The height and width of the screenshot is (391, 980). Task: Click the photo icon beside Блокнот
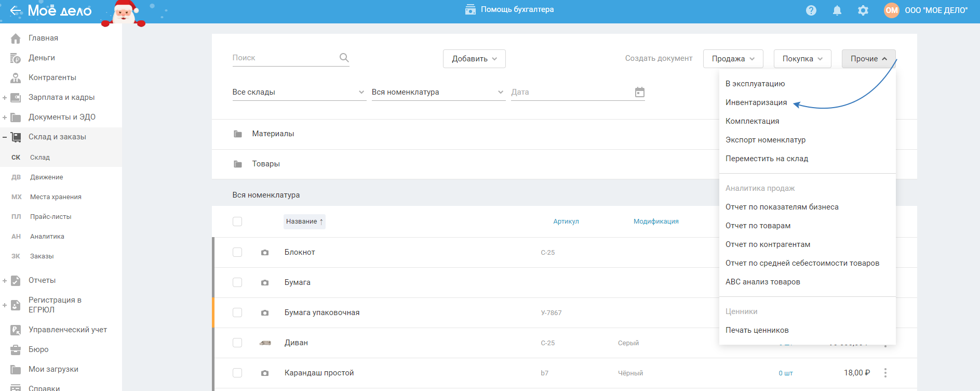coord(265,253)
